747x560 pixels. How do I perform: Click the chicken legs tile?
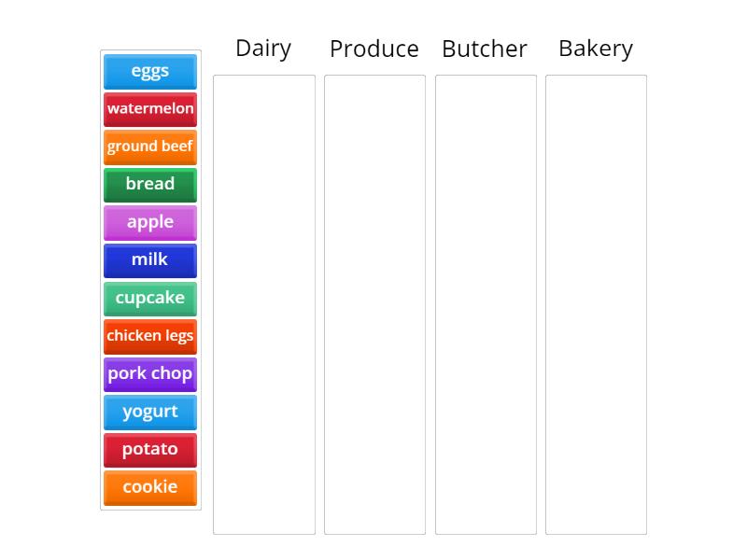(x=149, y=336)
